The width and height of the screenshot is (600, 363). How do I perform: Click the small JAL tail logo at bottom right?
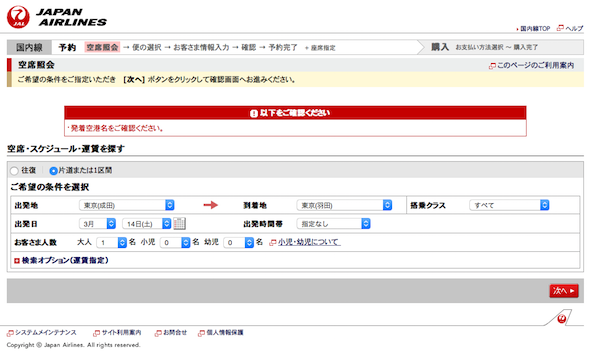click(x=561, y=318)
